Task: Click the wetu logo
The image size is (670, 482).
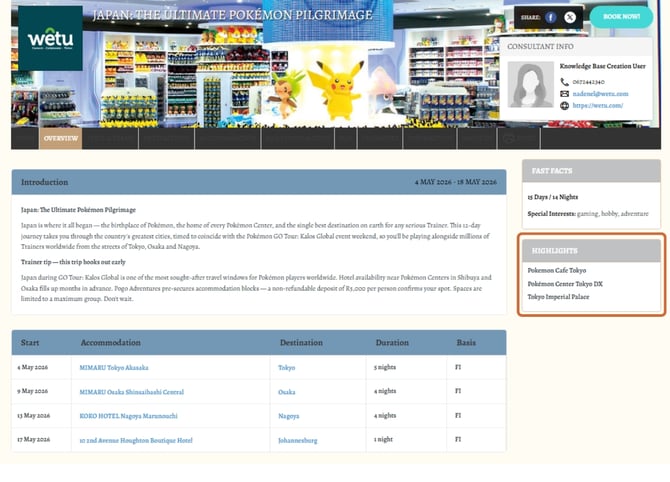Action: tap(50, 38)
